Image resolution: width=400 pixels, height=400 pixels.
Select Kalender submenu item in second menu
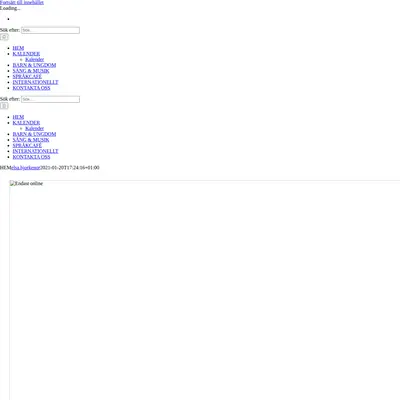click(35, 128)
